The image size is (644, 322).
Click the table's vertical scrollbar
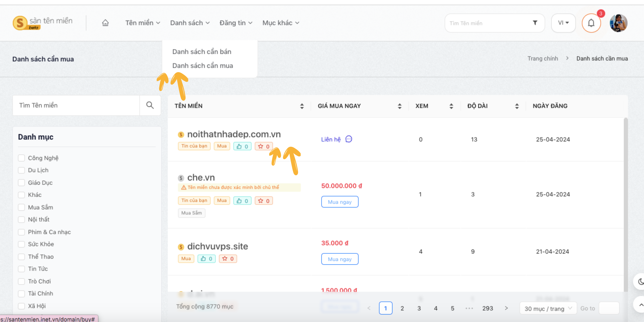[626, 205]
